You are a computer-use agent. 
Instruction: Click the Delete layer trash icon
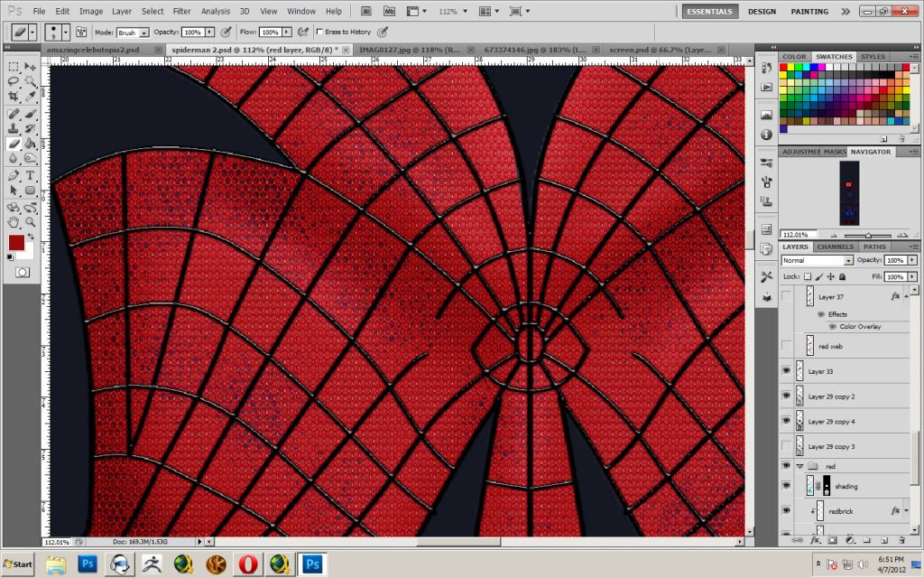click(x=902, y=540)
